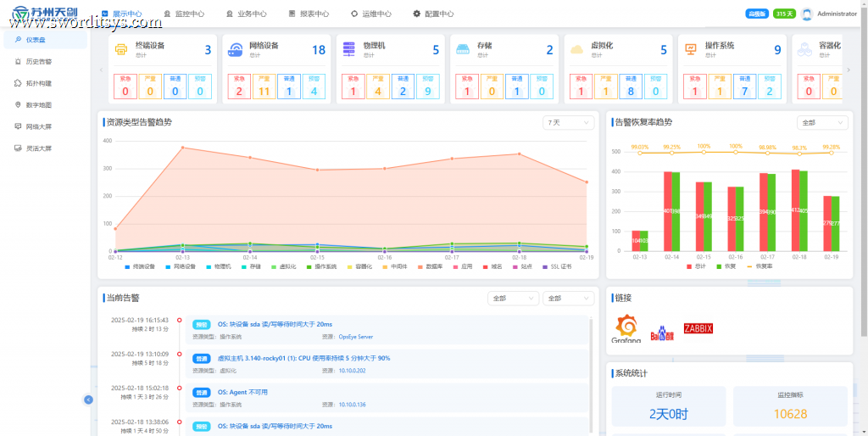Click the red 总计 legend swatch
The height and width of the screenshot is (436, 868).
689,266
